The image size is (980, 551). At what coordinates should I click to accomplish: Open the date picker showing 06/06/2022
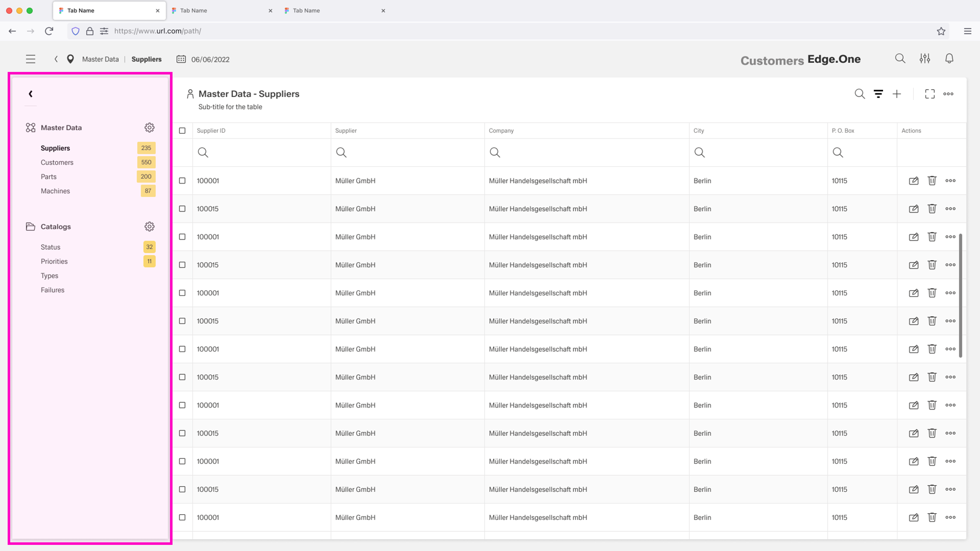tap(203, 59)
